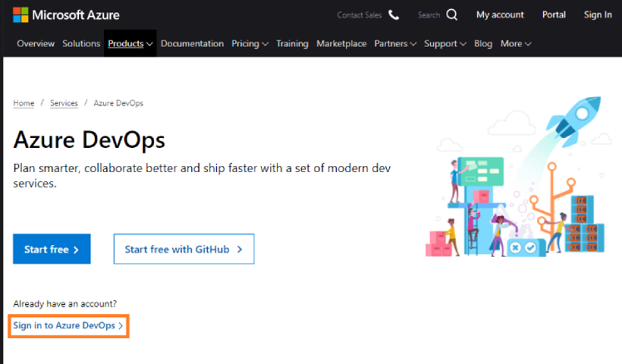Click the Search magnifier icon
The width and height of the screenshot is (622, 364).
click(452, 15)
